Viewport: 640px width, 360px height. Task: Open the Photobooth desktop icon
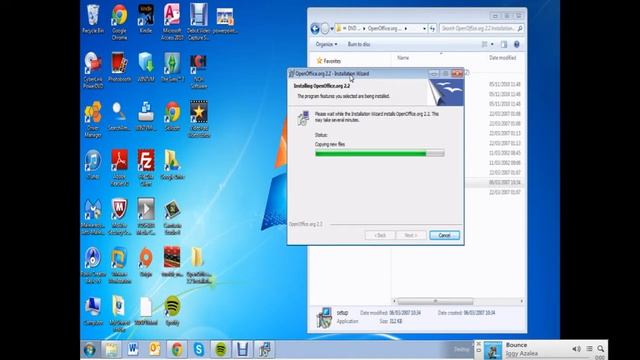(119, 67)
